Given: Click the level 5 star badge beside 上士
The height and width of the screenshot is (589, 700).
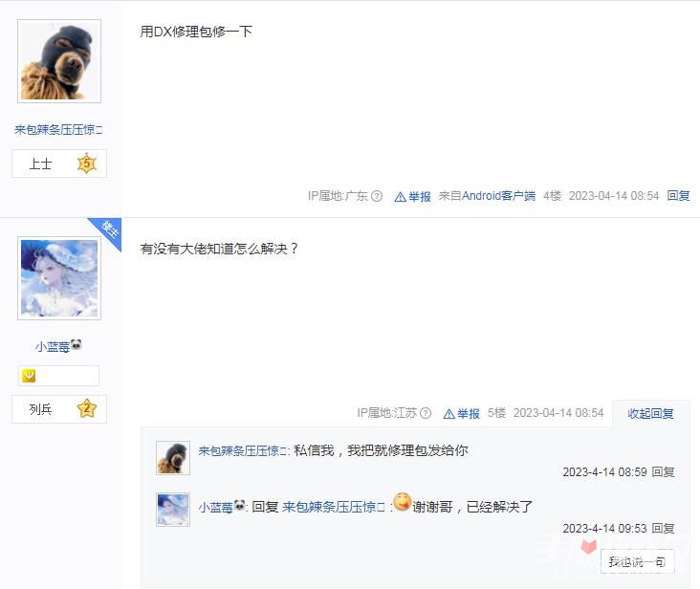Looking at the screenshot, I should (x=87, y=164).
